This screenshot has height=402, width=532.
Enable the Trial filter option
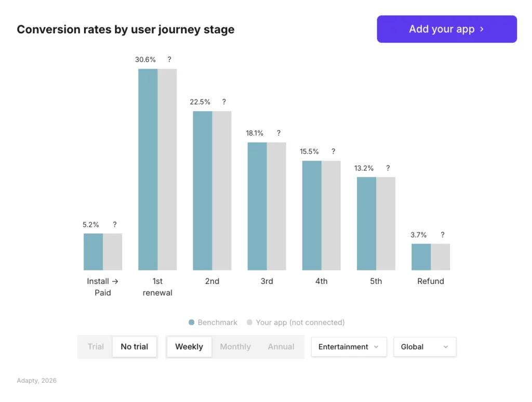(96, 346)
